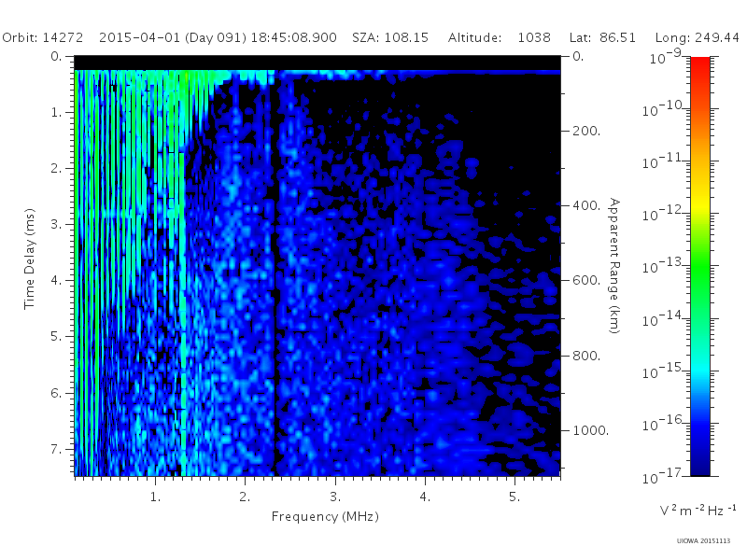Click the Frequency (MHz) axis title
Image resolution: width=747 pixels, height=560 pixels.
[325, 517]
